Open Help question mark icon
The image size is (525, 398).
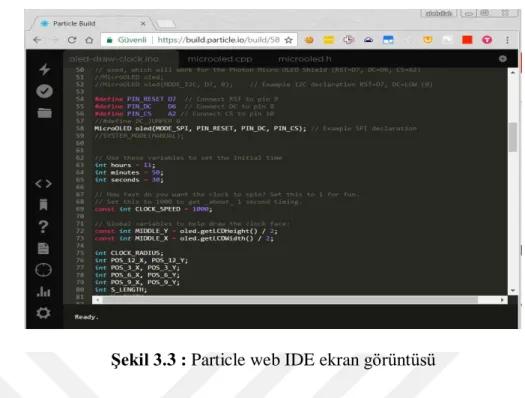43,227
